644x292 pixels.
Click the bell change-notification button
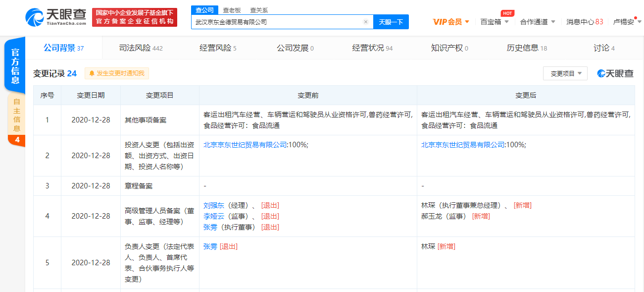[x=117, y=73]
